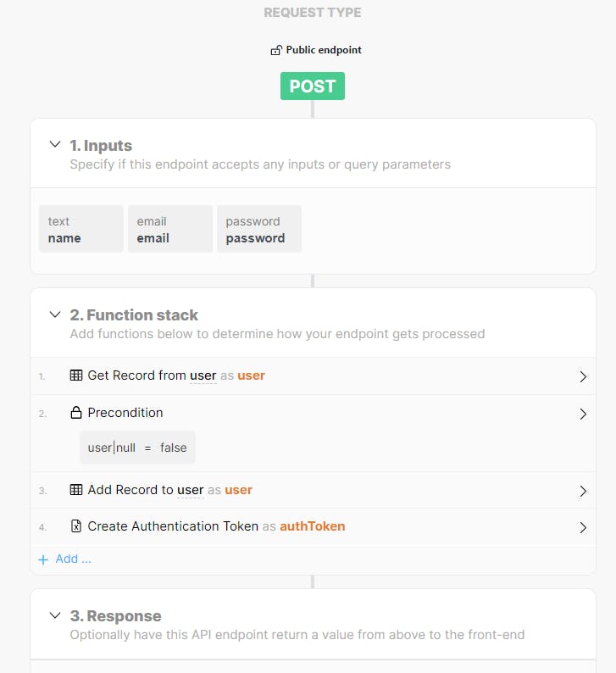The height and width of the screenshot is (673, 616).
Task: Click the plus icon next to Add
Action: 43,559
